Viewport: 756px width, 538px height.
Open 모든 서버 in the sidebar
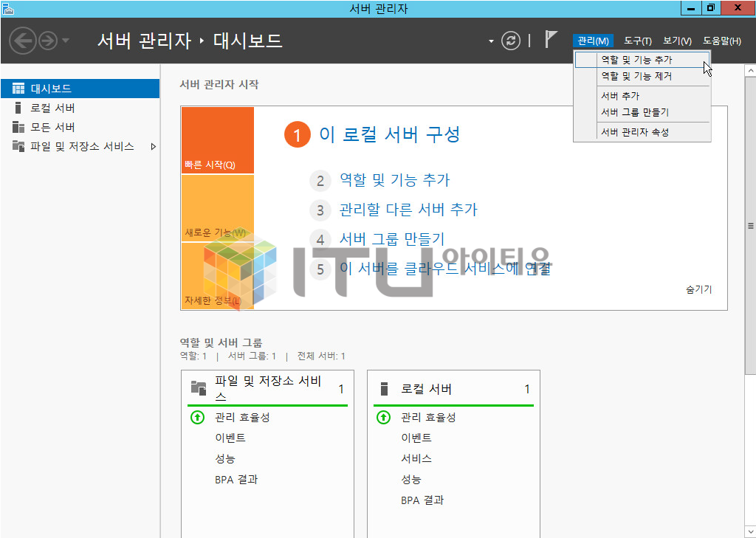[x=52, y=127]
